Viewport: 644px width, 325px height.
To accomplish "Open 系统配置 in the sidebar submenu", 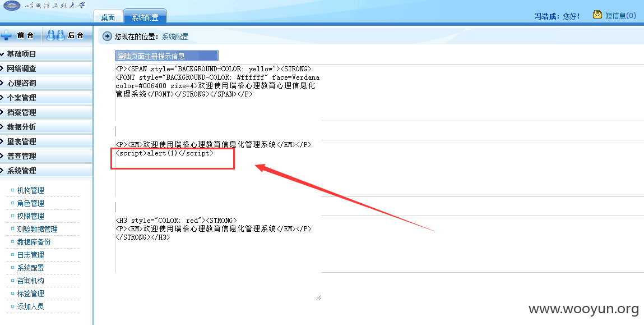I will pos(30,268).
